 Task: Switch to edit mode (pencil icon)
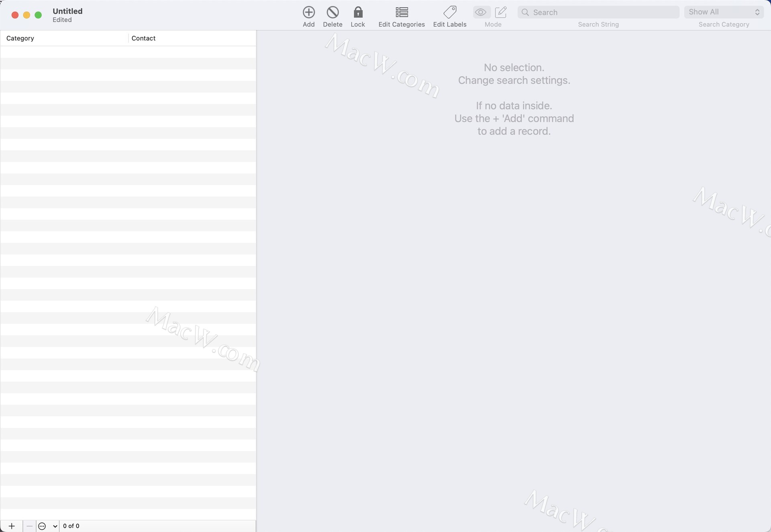pyautogui.click(x=501, y=12)
